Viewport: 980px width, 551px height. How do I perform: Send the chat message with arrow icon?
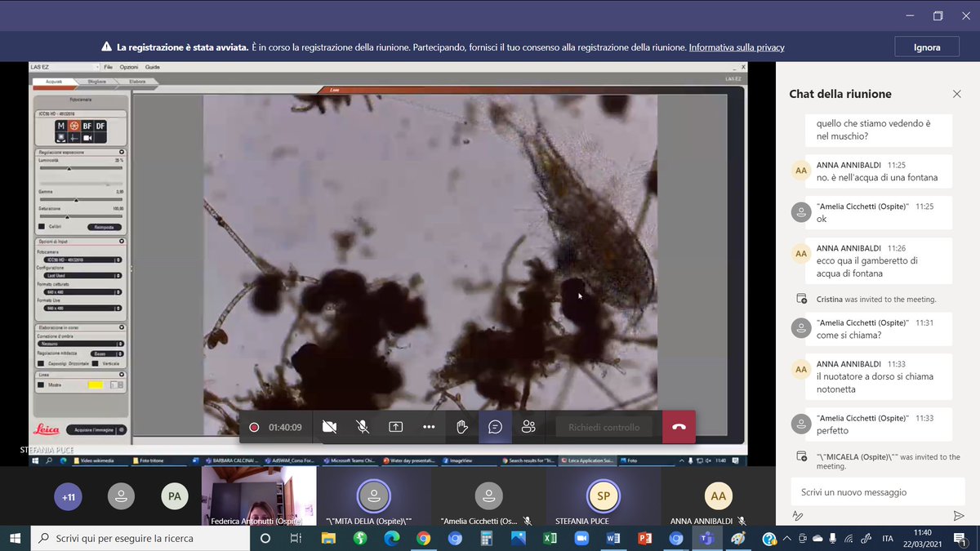tap(959, 516)
